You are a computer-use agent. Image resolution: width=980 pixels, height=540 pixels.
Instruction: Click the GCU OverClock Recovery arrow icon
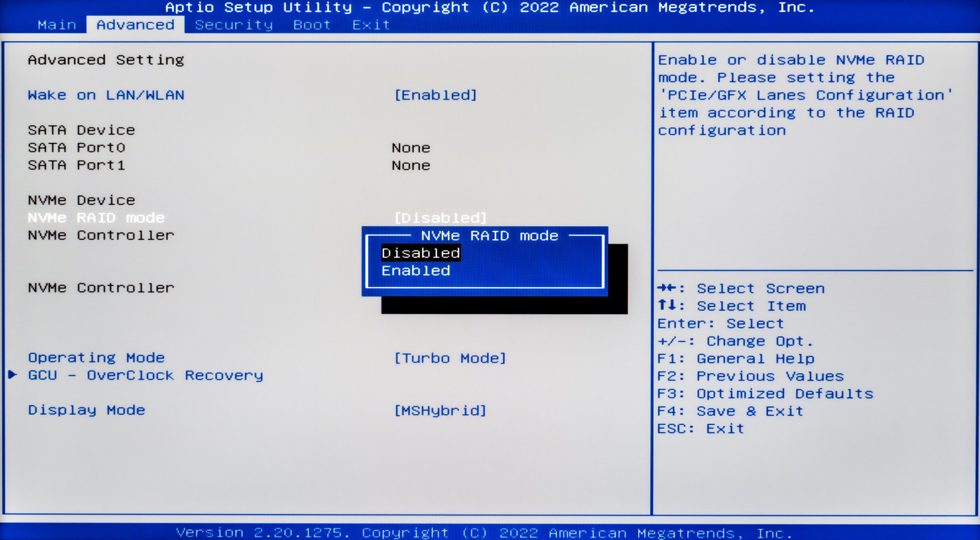coord(12,375)
